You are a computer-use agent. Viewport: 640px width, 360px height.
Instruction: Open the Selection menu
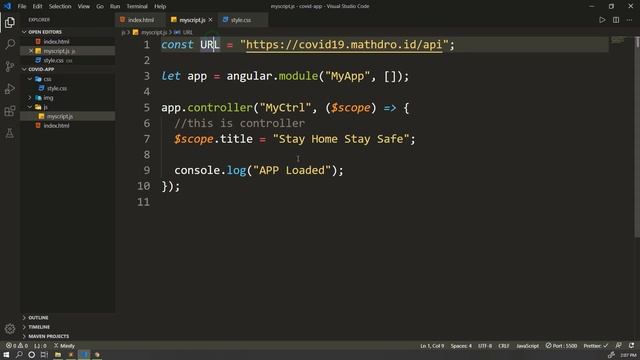pyautogui.click(x=60, y=6)
